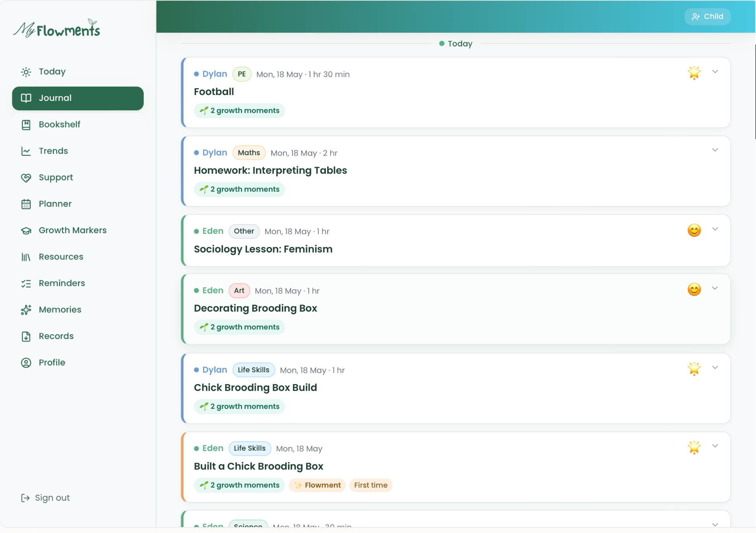Viewport: 756px width, 533px height.
Task: Expand the Built a Chick Brooding Box entry
Action: click(715, 446)
